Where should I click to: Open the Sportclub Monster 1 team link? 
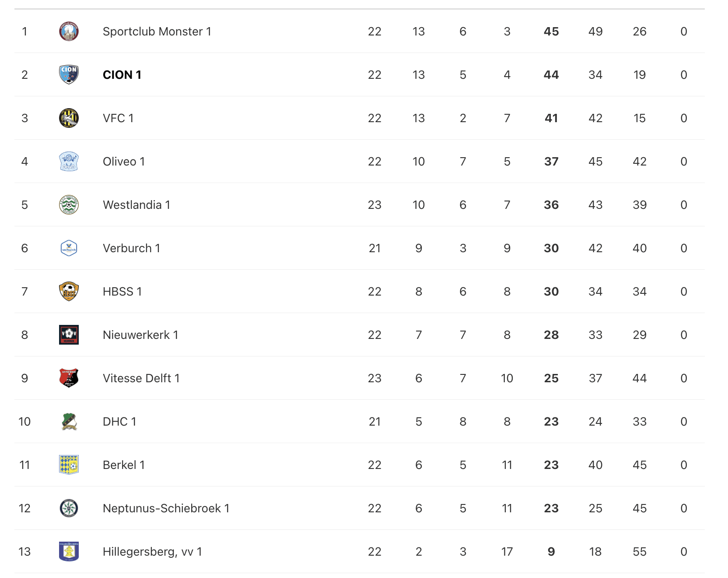tap(157, 32)
